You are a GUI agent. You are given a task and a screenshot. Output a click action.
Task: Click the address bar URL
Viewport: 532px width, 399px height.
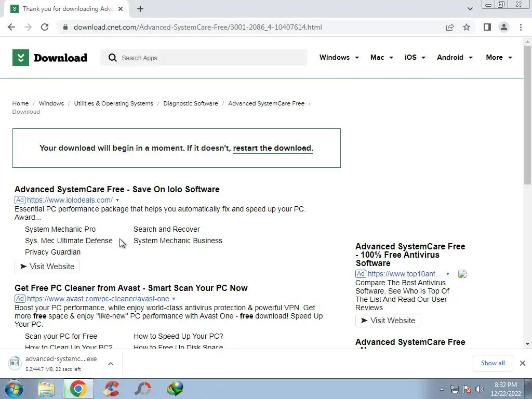[198, 27]
